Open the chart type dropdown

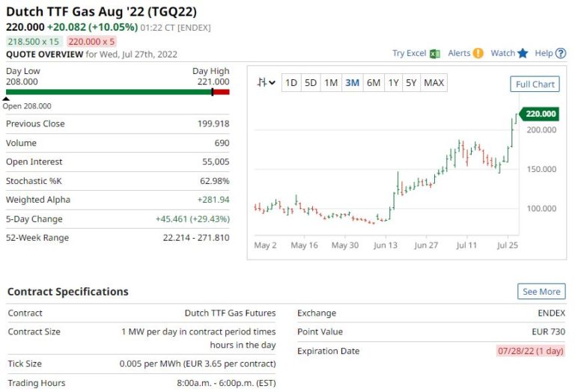click(x=265, y=83)
